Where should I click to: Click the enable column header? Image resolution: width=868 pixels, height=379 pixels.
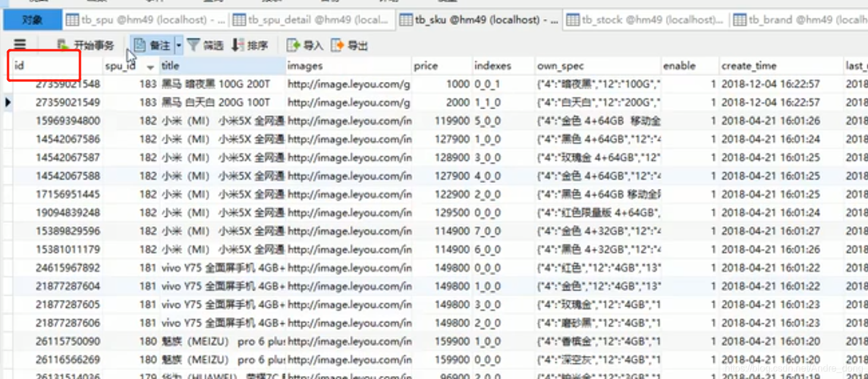pos(690,66)
